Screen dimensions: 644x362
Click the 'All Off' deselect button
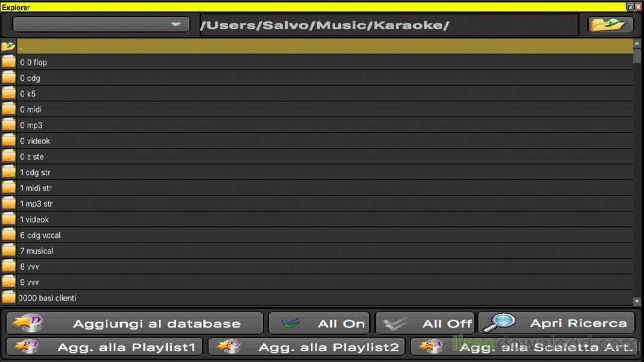click(425, 323)
